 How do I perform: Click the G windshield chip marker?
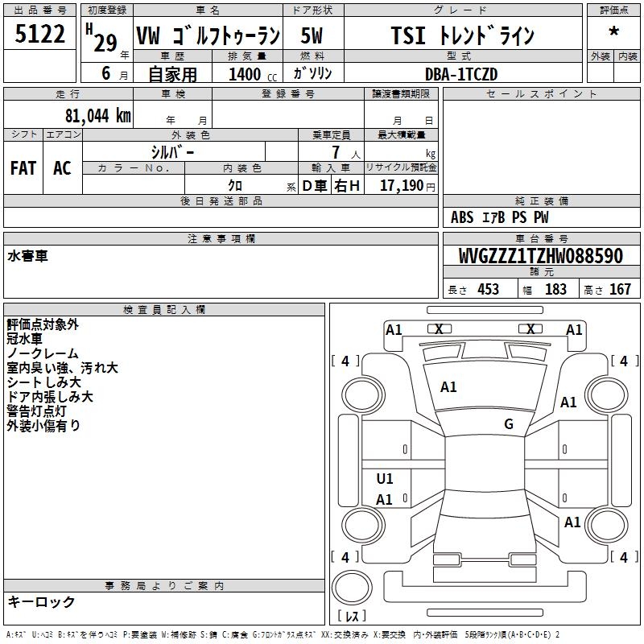point(509,424)
